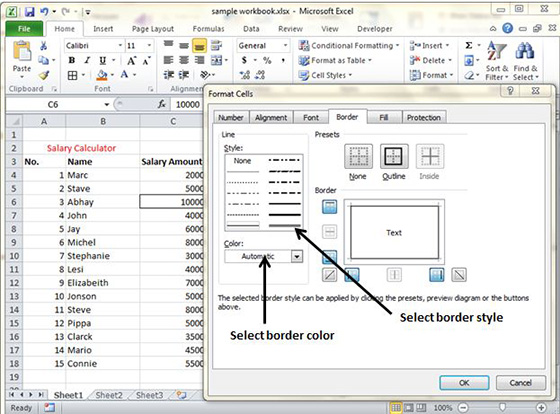560x414 pixels.
Task: Open the Insert cells dropdown
Action: pyautogui.click(x=429, y=45)
